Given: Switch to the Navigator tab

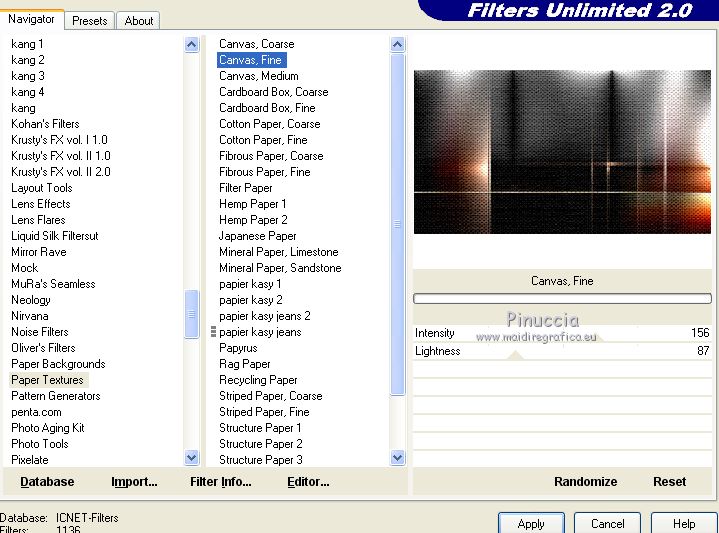Looking at the screenshot, I should pyautogui.click(x=31, y=19).
